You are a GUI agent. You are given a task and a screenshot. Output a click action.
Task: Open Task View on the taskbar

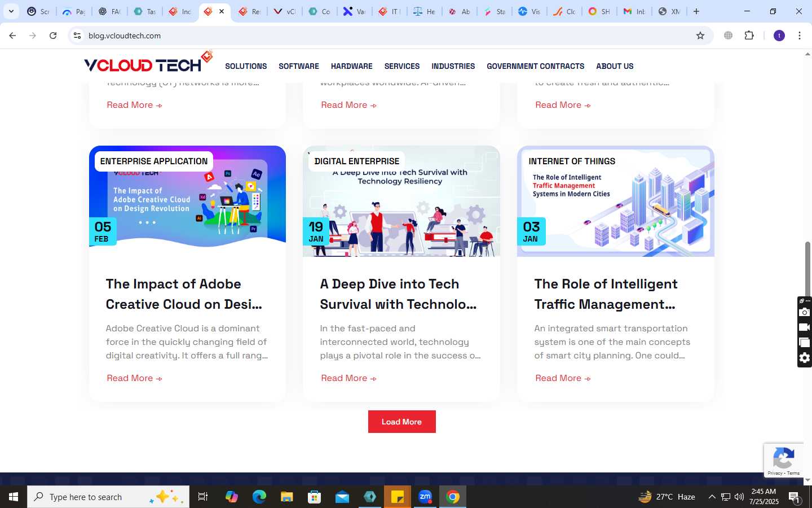point(203,497)
